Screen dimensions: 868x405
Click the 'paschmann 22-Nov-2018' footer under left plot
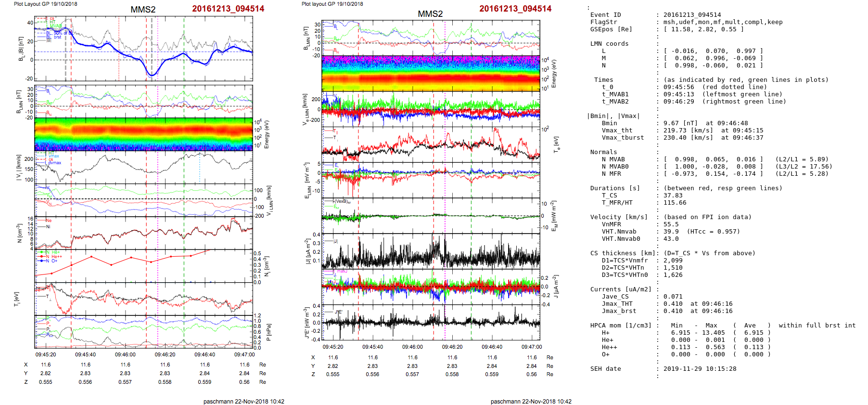pos(243,401)
